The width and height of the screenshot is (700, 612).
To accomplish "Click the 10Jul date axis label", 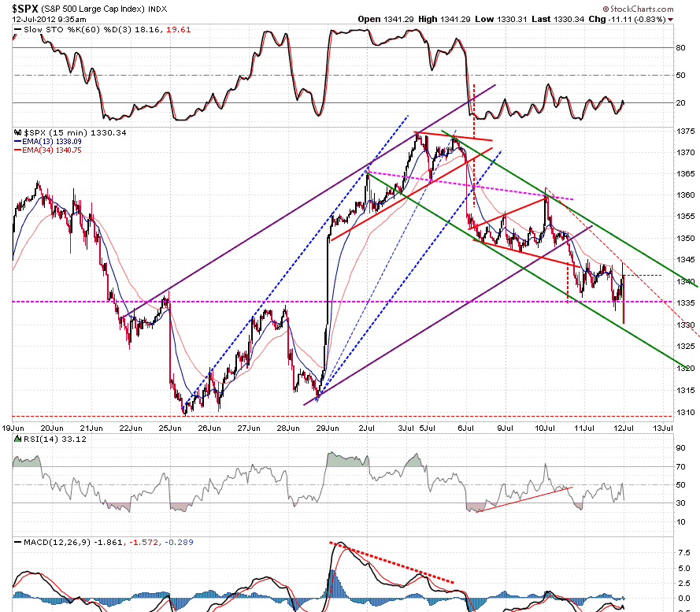I will [545, 428].
